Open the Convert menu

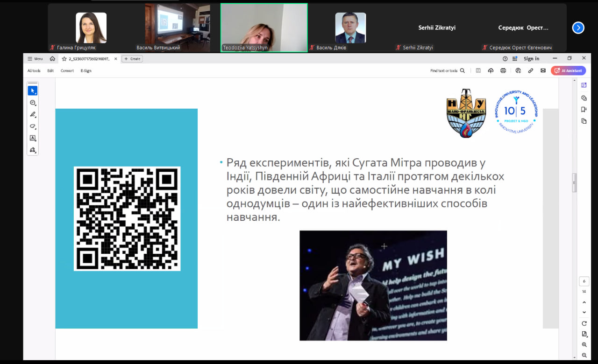pos(67,71)
